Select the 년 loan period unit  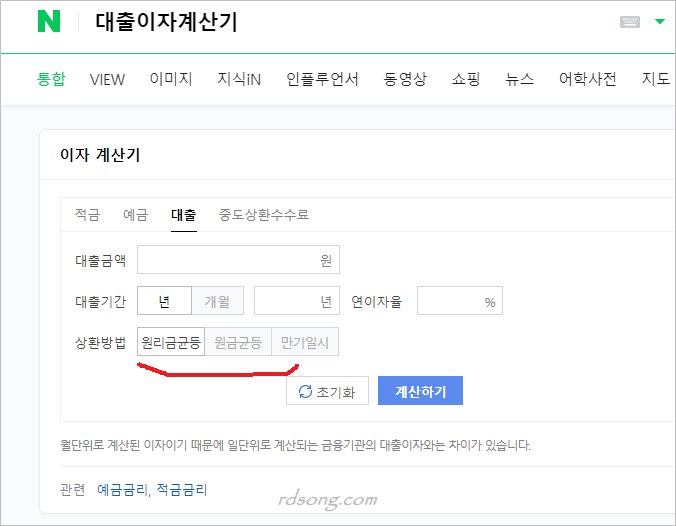[163, 302]
